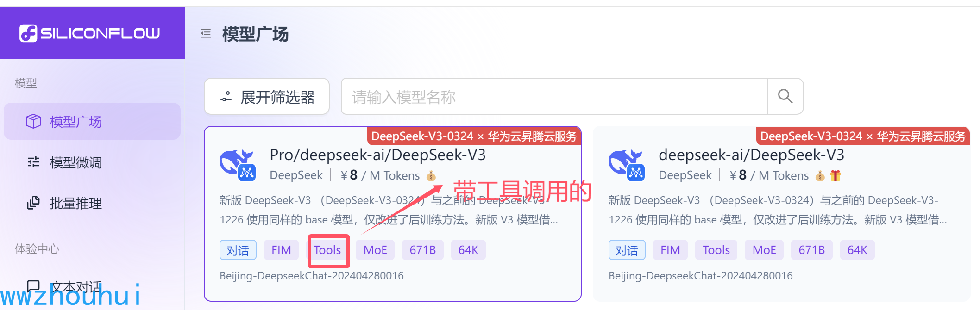Click the Tools tag on the Pro card
This screenshot has height=310, width=980.
coord(327,250)
